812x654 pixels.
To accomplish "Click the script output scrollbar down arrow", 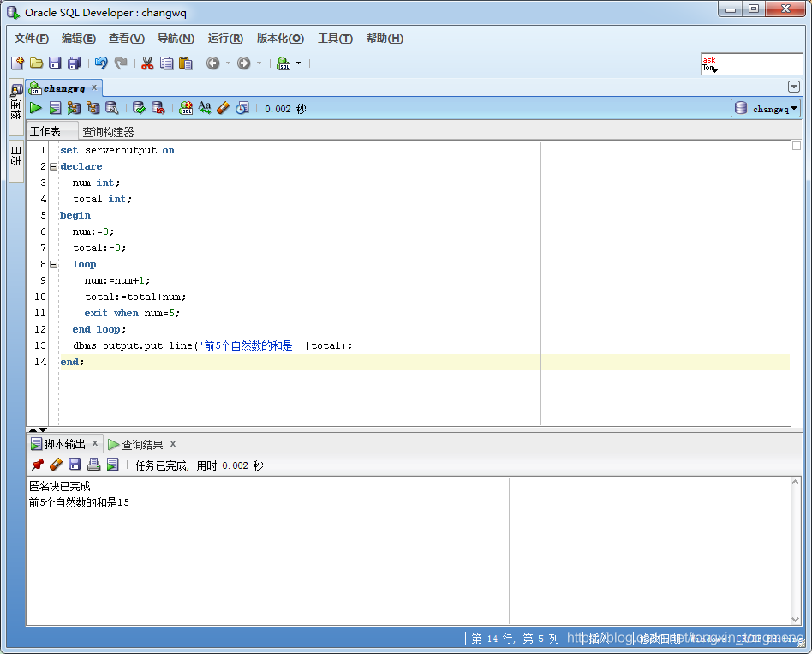I will tap(796, 619).
